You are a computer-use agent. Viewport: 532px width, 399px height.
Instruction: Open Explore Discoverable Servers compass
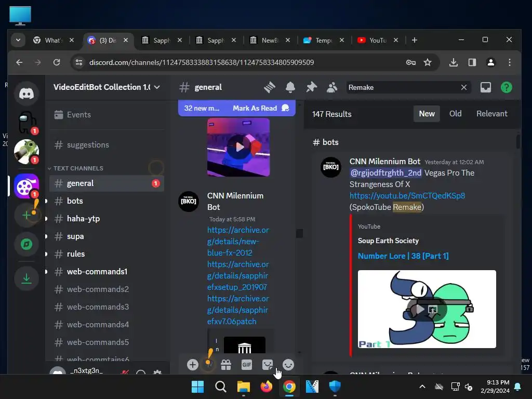(26, 244)
